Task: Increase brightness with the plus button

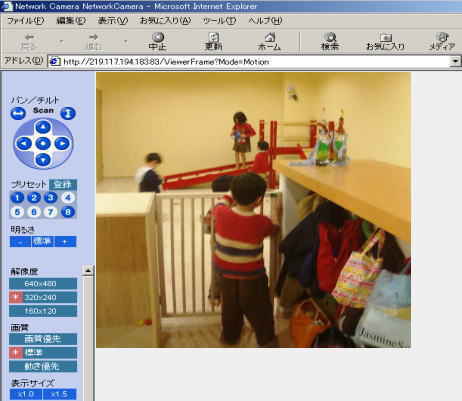Action: click(65, 242)
